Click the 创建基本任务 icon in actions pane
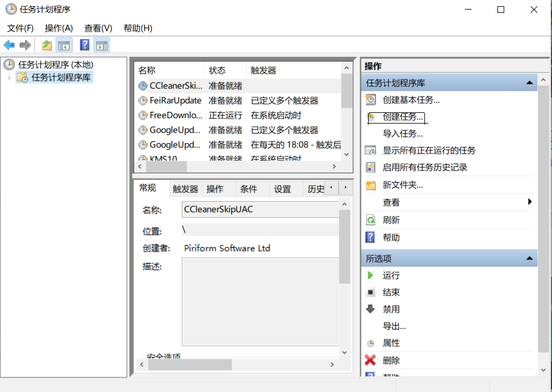Screen dimensions: 552x392 pos(370,100)
